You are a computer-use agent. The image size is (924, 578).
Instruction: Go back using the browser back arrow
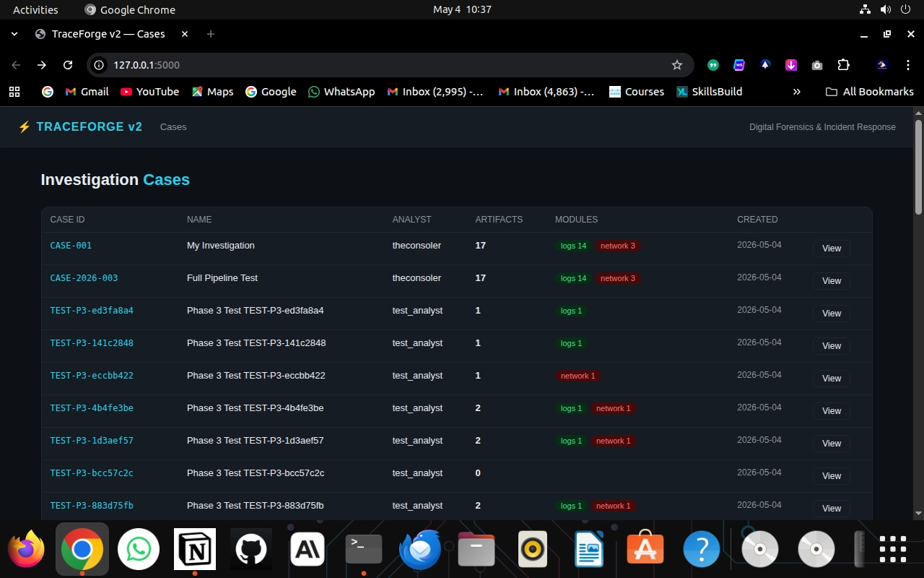tap(16, 65)
